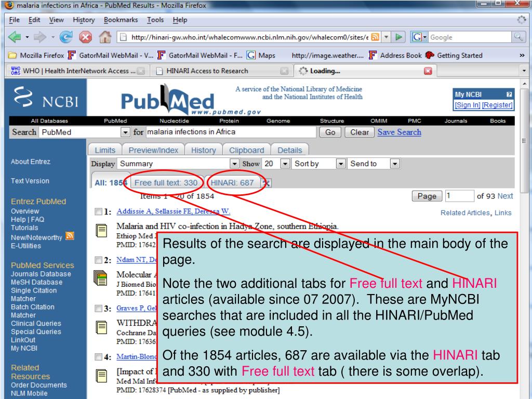Click the NCBI logo
This screenshot has width=532, height=399.
coord(46,98)
